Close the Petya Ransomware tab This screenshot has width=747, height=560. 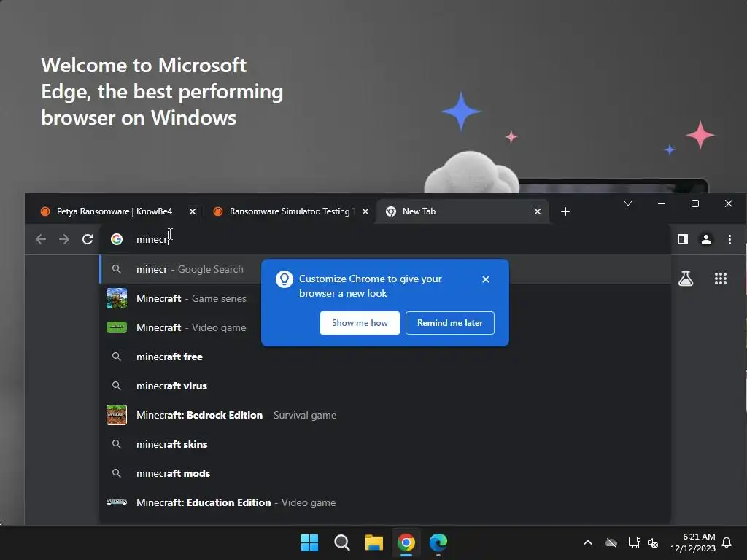coord(193,211)
